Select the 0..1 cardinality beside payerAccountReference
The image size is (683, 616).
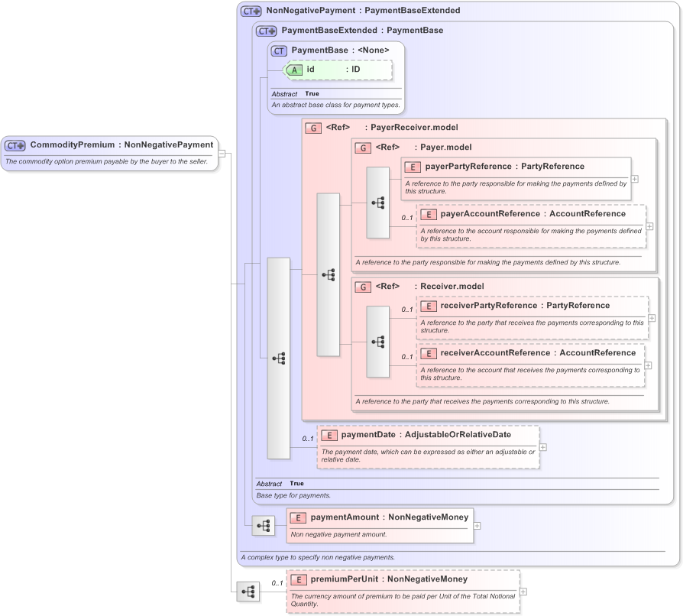(x=407, y=218)
